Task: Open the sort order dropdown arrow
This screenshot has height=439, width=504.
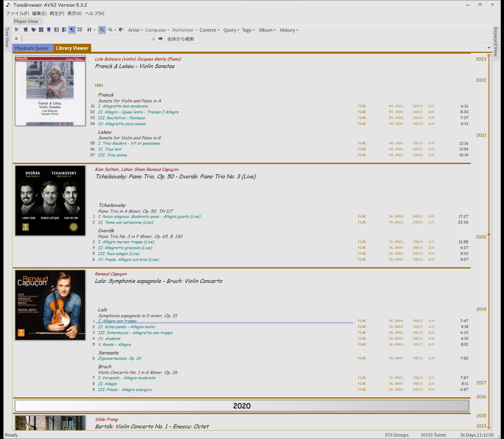Action: [x=94, y=30]
